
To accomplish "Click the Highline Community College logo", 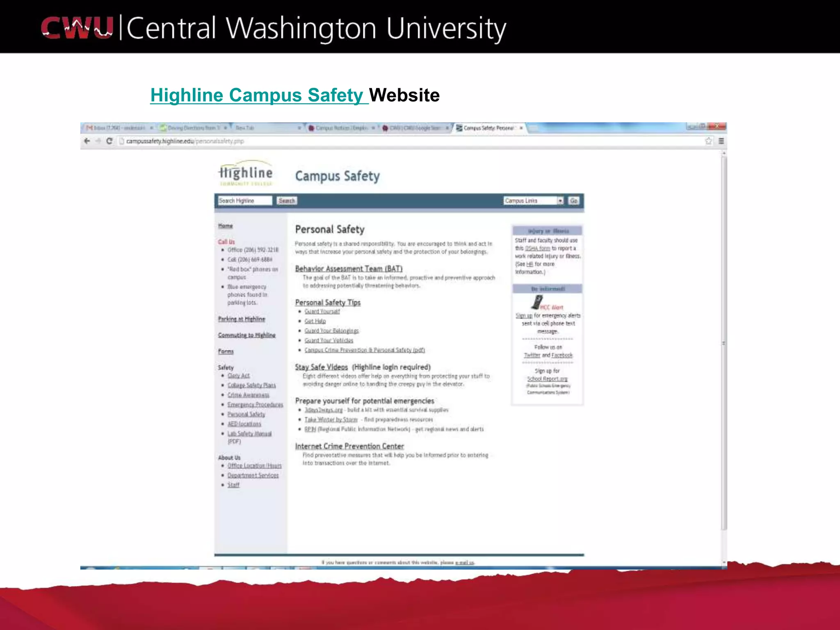I will click(x=246, y=174).
